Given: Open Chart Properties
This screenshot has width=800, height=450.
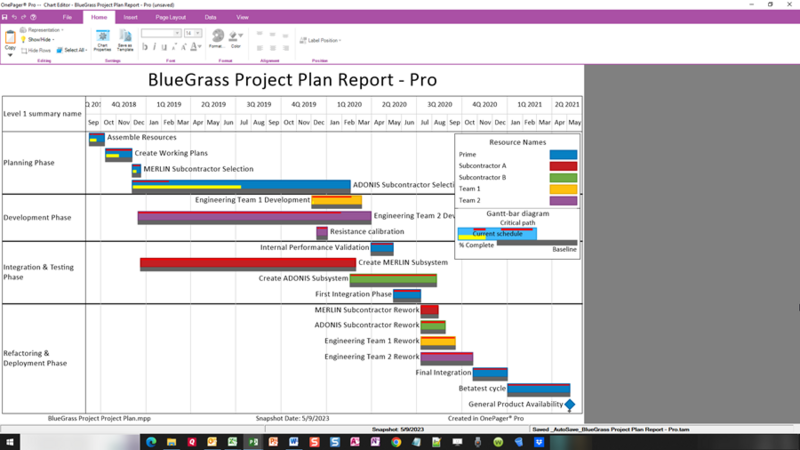Looking at the screenshot, I should tap(102, 40).
